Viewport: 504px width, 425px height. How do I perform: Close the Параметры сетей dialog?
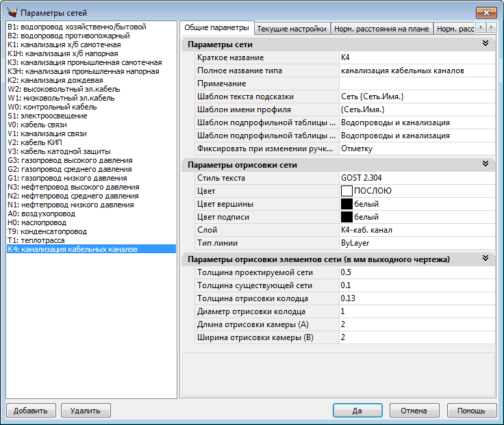pos(486,12)
